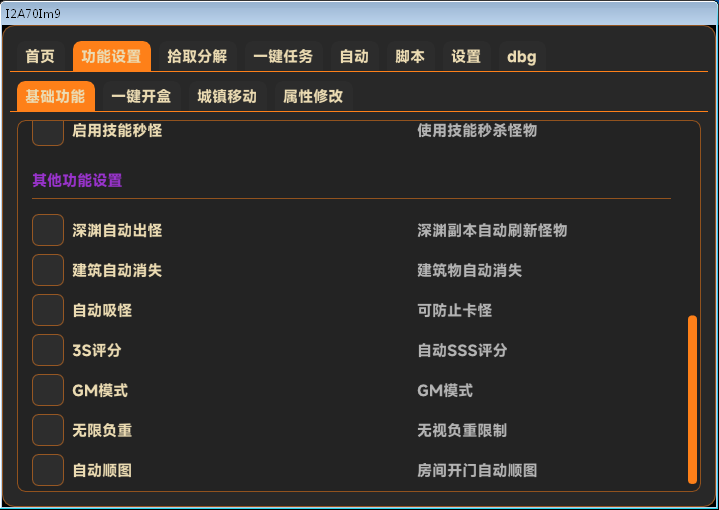The width and height of the screenshot is (719, 510).
Task: Turn on the GM模式 checkbox
Action: tap(48, 390)
